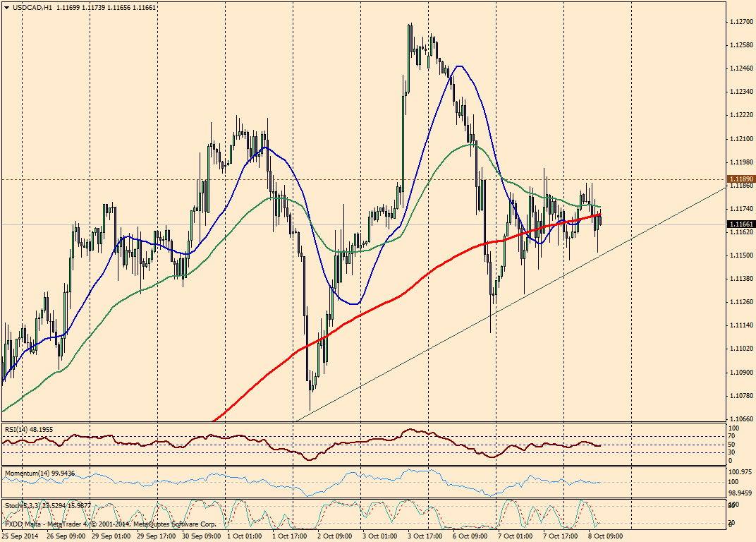
Task: Click the black 1.11661 current price tag
Action: 740,224
